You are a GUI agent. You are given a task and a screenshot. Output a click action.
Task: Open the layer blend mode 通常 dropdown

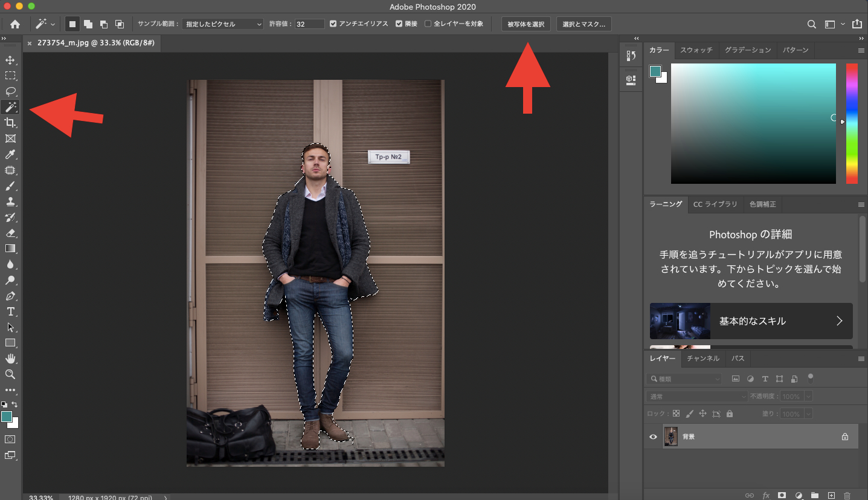coord(696,397)
